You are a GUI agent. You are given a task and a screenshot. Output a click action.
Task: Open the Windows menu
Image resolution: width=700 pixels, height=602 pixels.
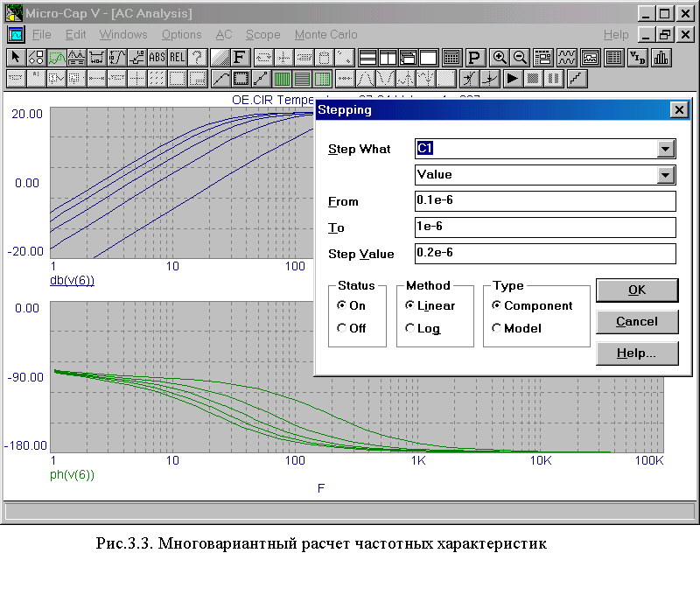pos(123,34)
